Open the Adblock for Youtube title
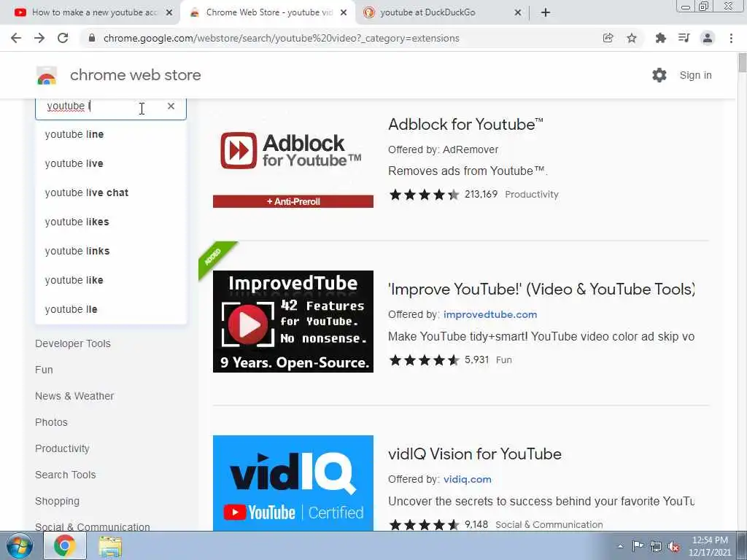Screen dimensions: 747x560 point(465,124)
